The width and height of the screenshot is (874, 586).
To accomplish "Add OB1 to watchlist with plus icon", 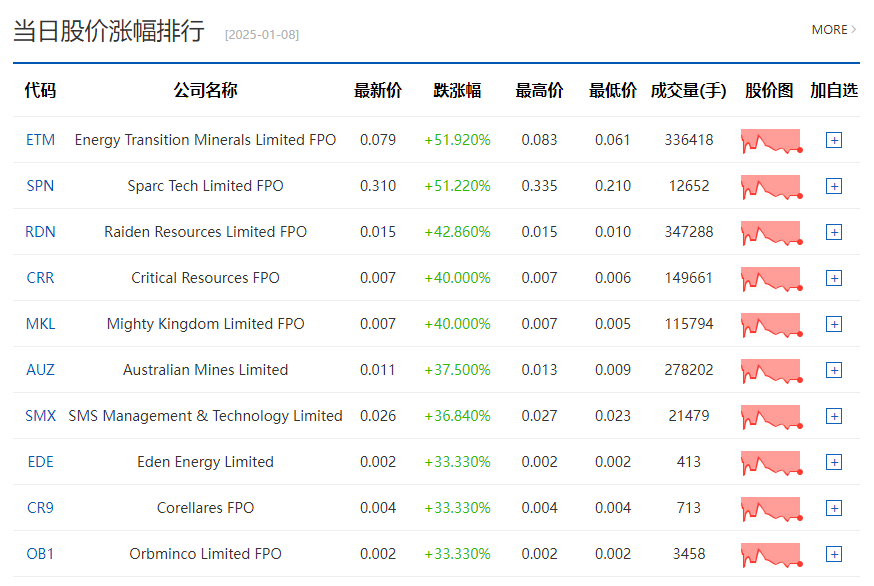I will 834,554.
